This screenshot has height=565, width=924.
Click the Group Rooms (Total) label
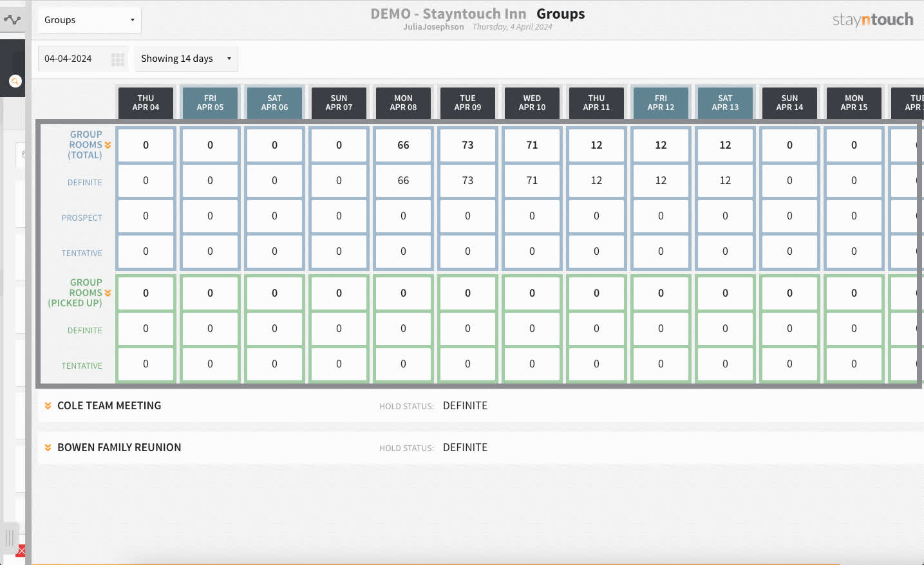coord(86,145)
